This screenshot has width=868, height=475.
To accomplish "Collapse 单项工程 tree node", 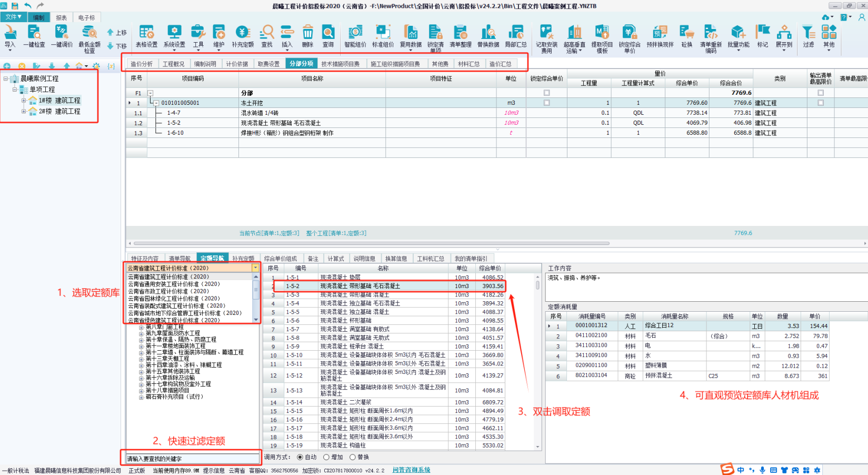I will [x=15, y=90].
